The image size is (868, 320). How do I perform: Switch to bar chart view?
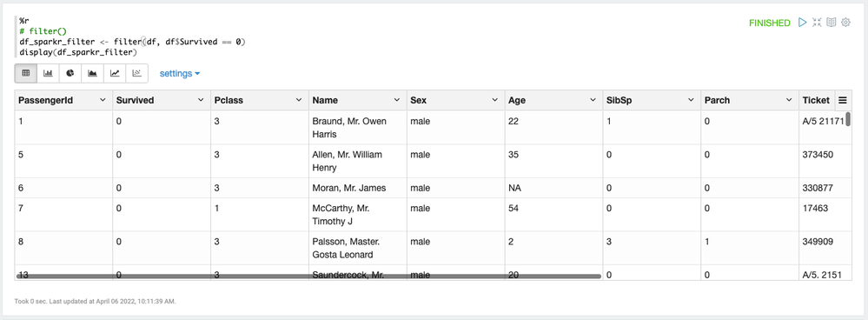(x=48, y=73)
